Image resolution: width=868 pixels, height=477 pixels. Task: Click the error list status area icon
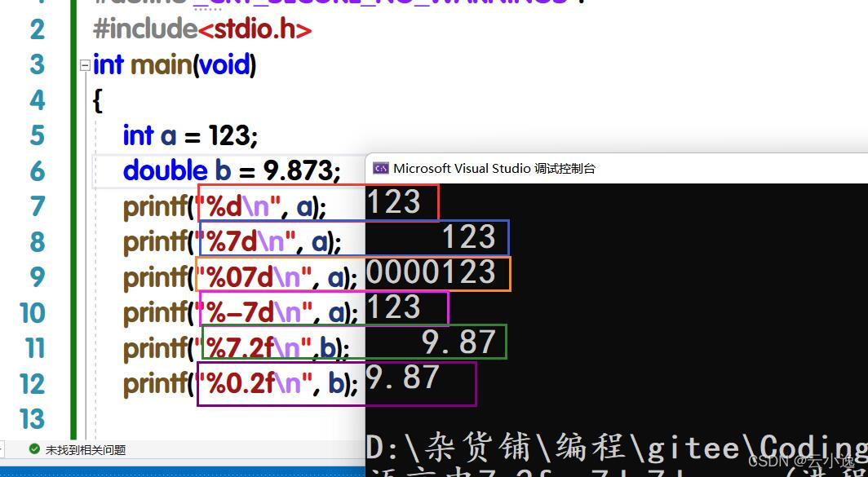(x=34, y=448)
